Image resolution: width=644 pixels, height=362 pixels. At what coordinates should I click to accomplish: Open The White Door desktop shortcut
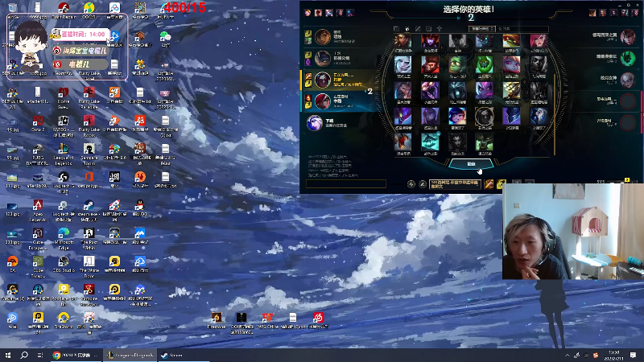click(x=89, y=266)
